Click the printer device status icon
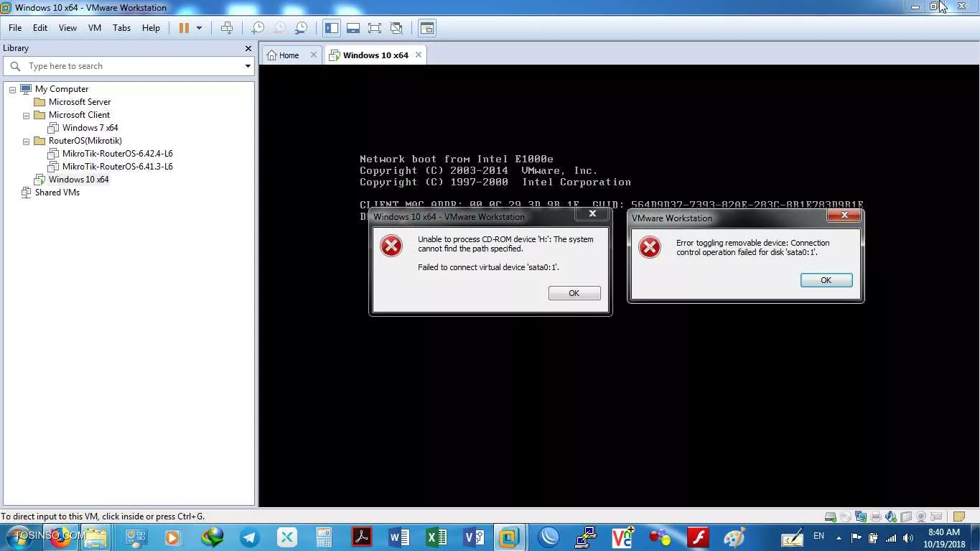The height and width of the screenshot is (551, 980). click(x=877, y=517)
